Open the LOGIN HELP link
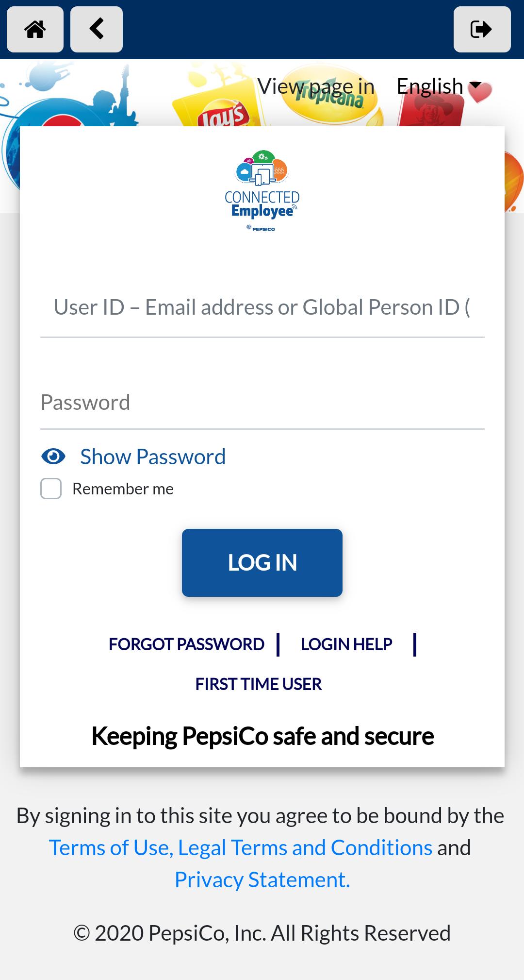Image resolution: width=524 pixels, height=980 pixels. click(x=346, y=644)
